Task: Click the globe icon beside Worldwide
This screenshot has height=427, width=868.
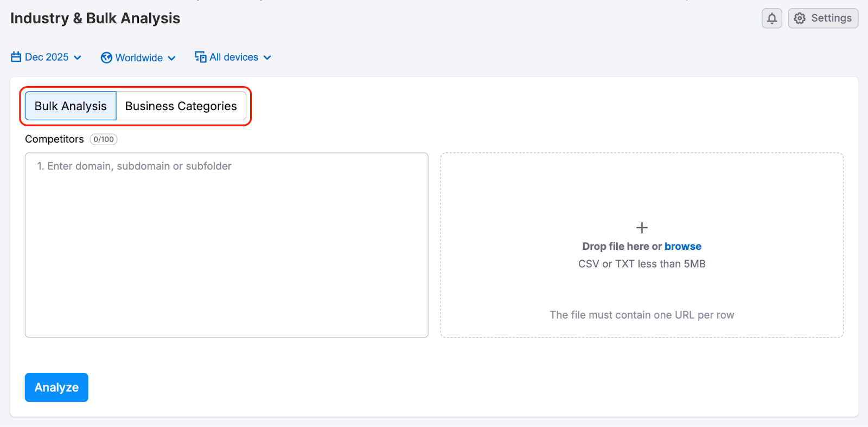Action: 105,57
